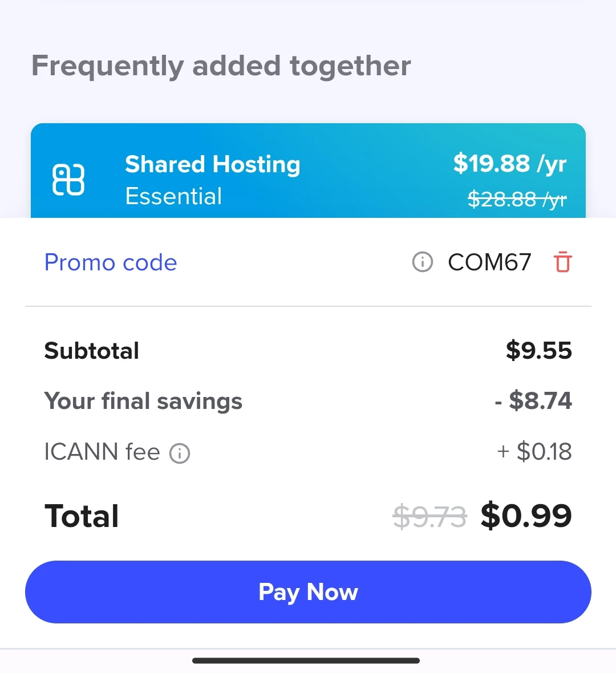
Task: Select the Shared Hosting title
Action: pyautogui.click(x=212, y=164)
